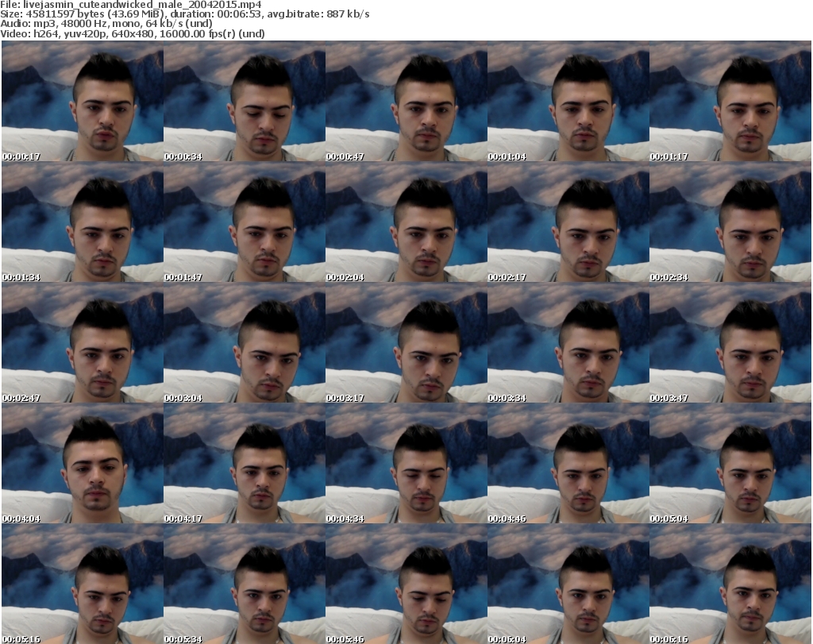The image size is (813, 644).
Task: Select the thumbnail stamped 00:01:04
Action: coord(568,101)
